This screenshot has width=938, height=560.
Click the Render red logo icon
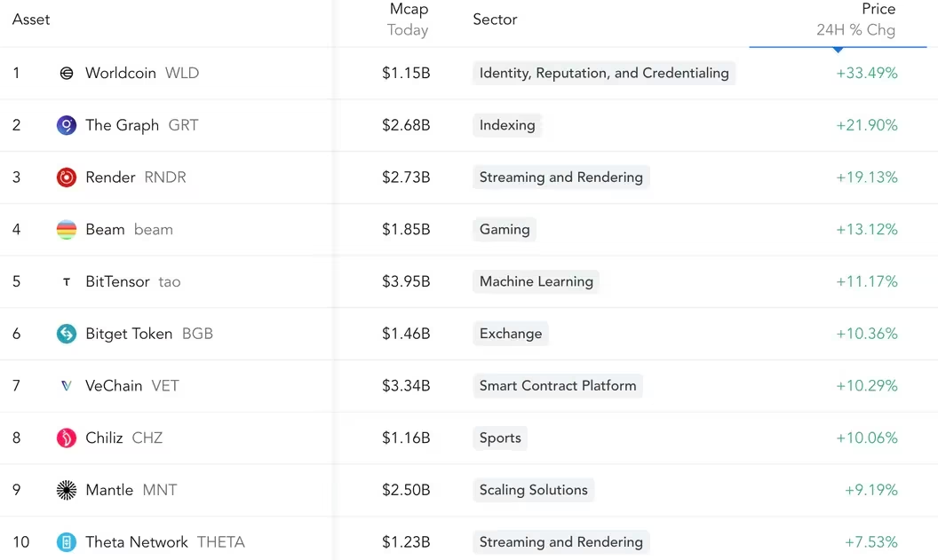click(x=67, y=177)
